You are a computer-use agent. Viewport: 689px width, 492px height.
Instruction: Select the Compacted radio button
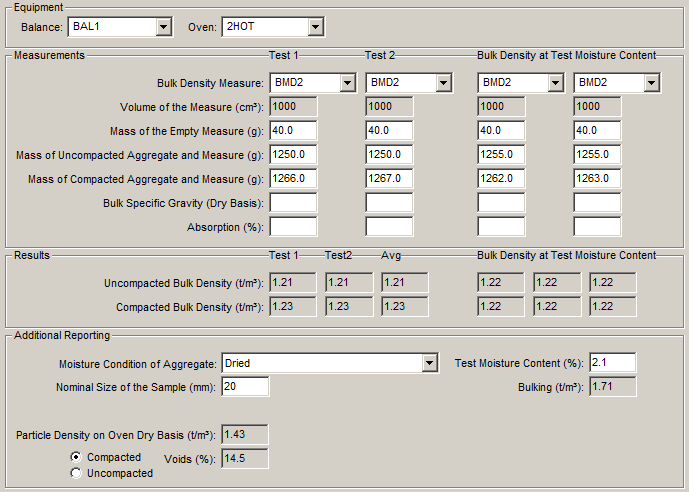(76, 457)
